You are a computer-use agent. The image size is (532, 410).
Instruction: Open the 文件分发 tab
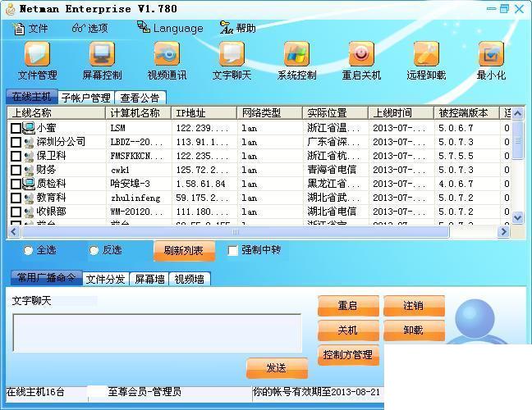tap(106, 279)
